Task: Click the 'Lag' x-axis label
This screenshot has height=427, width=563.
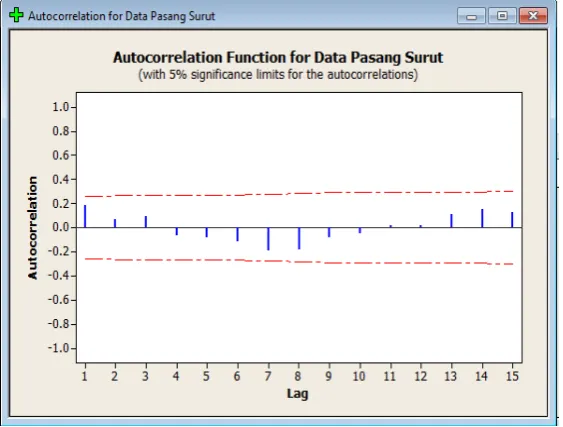Action: coord(298,394)
